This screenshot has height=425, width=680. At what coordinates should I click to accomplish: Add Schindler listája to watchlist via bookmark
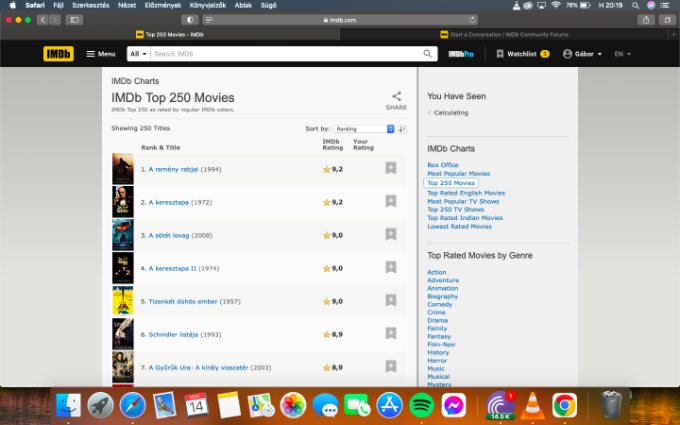pos(391,333)
